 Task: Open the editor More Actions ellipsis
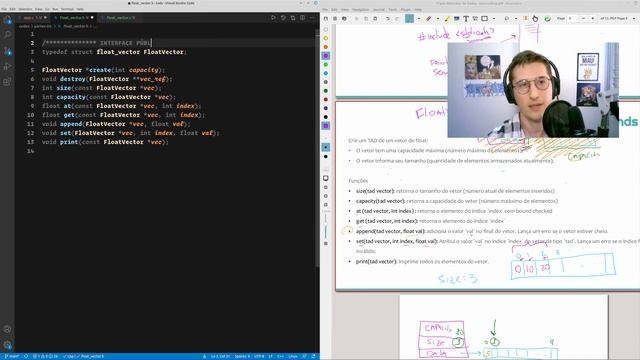click(312, 18)
